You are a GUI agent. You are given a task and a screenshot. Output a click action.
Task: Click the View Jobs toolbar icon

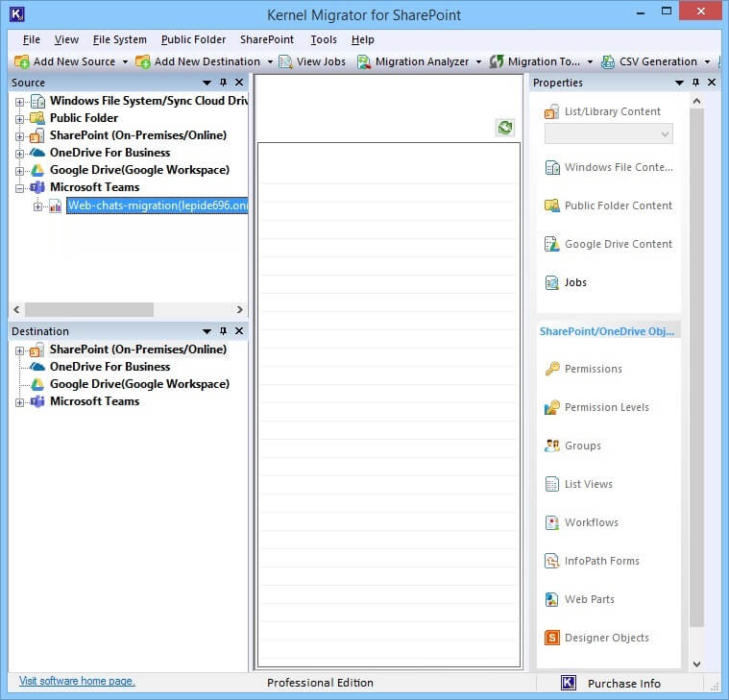coord(285,61)
